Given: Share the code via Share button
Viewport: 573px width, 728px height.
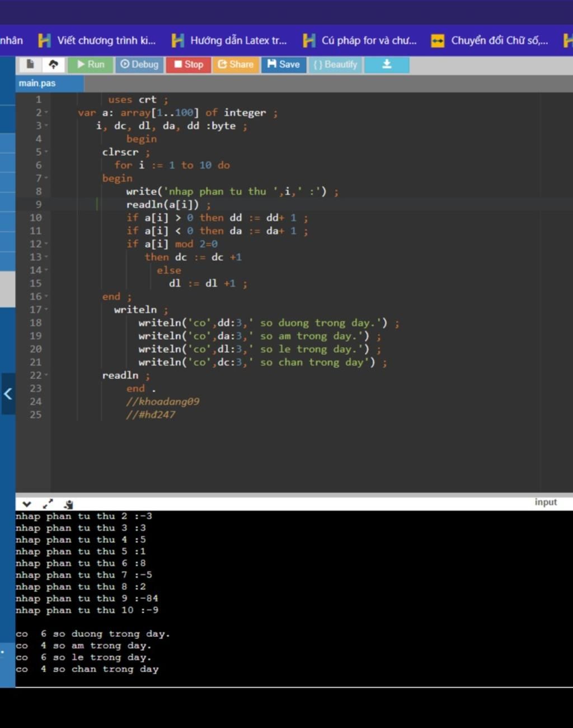Looking at the screenshot, I should 236,64.
